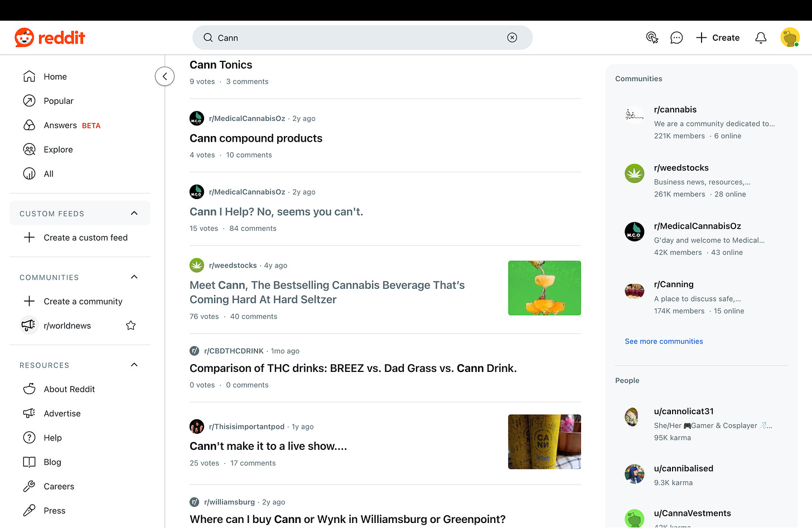The width and height of the screenshot is (812, 528).
Task: Click the Create post button
Action: (718, 37)
